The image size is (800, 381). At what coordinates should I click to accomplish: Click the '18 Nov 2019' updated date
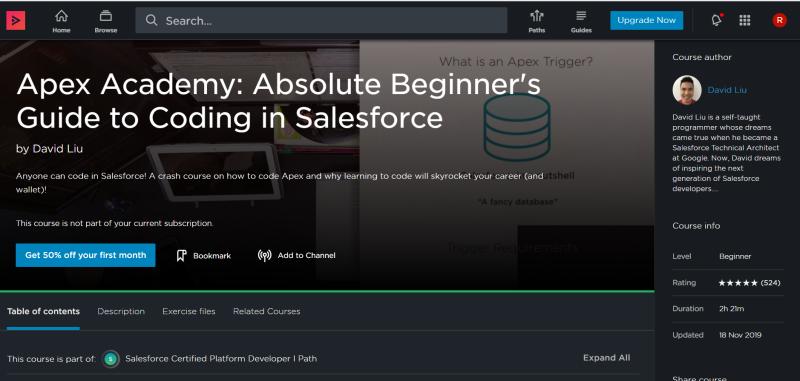pos(740,336)
